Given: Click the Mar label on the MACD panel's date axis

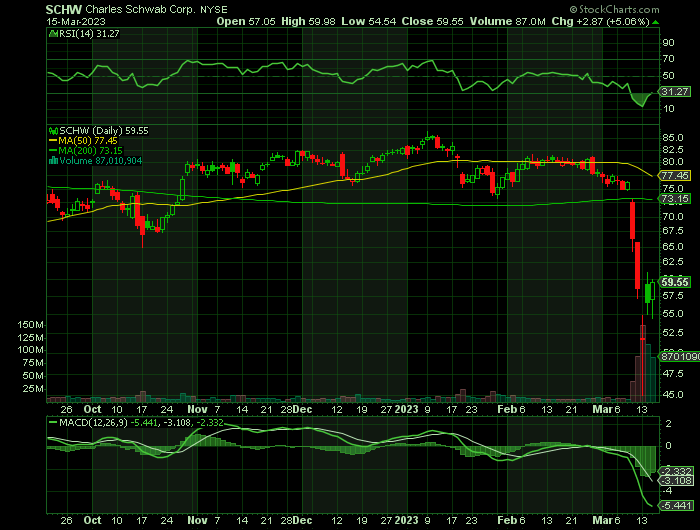Looking at the screenshot, I should 602,521.
